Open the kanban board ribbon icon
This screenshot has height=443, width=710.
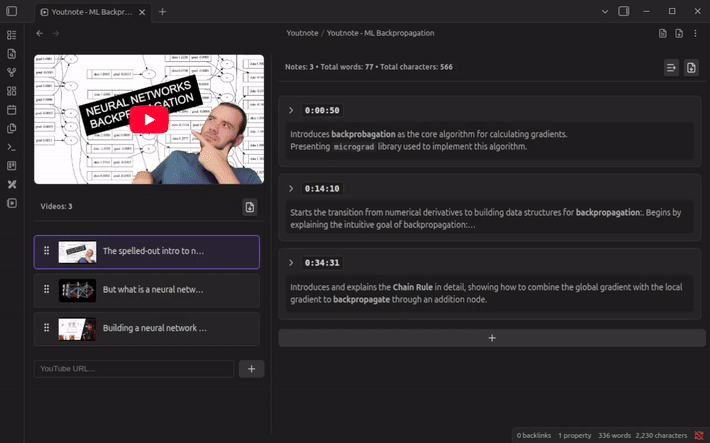[12, 166]
